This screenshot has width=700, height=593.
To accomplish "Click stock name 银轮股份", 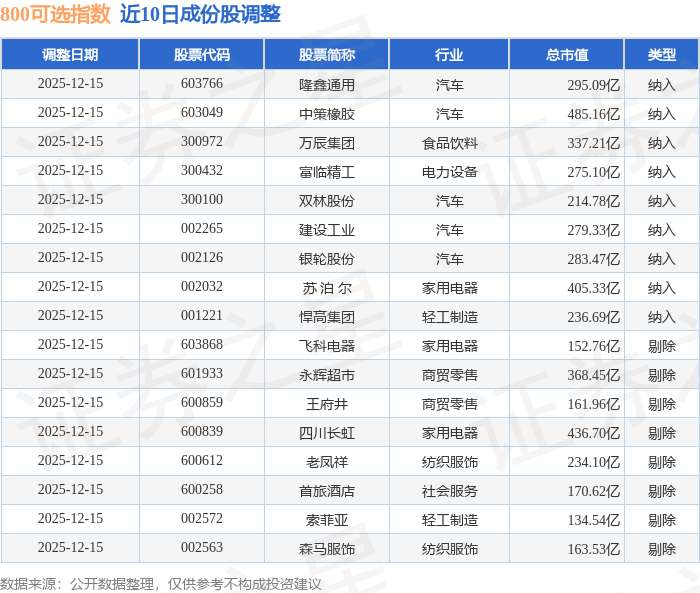I will (327, 259).
